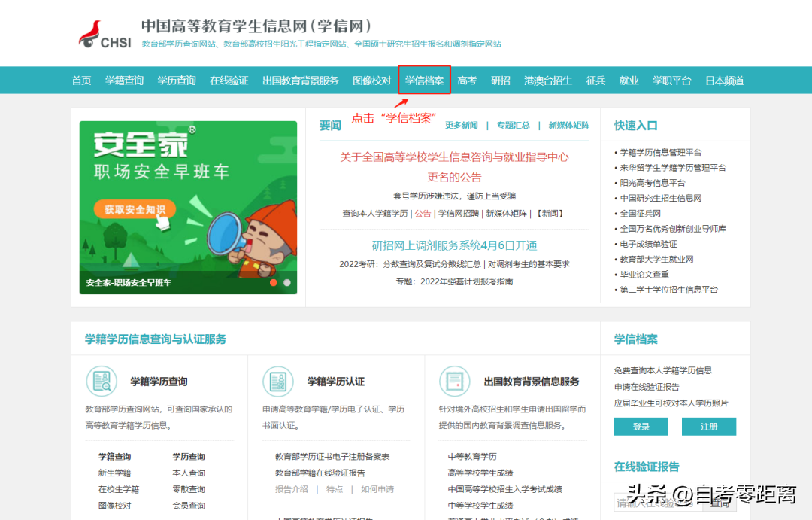
Task: Open the 学职平台 nav item
Action: [x=671, y=81]
